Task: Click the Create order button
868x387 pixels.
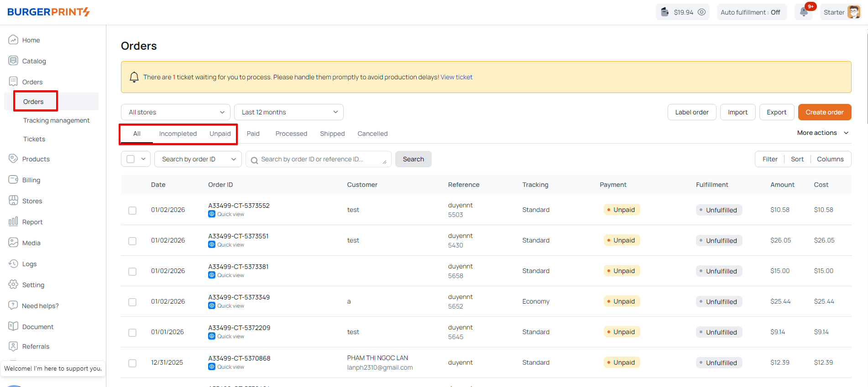Action: [x=824, y=112]
